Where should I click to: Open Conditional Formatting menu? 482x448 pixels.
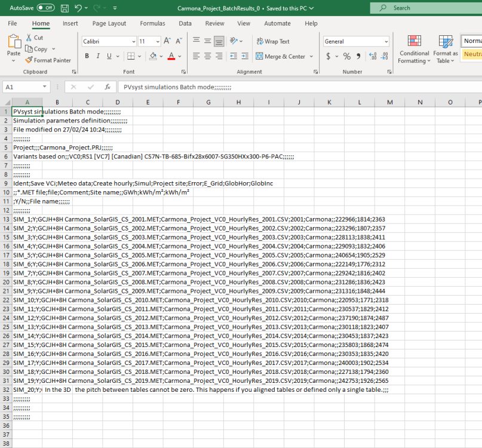414,50
